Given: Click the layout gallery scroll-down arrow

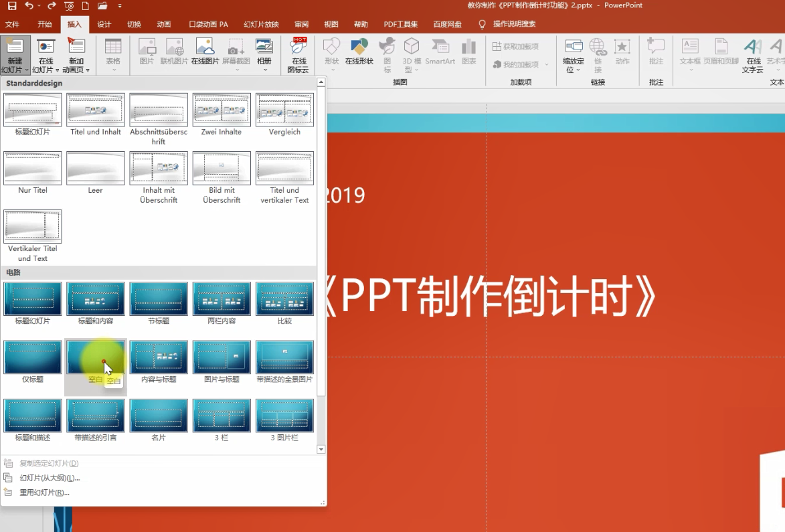Looking at the screenshot, I should 321,450.
